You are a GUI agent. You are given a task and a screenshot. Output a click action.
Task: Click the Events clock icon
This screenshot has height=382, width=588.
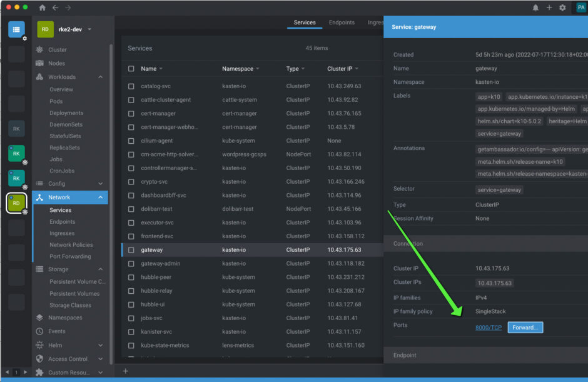(x=40, y=331)
